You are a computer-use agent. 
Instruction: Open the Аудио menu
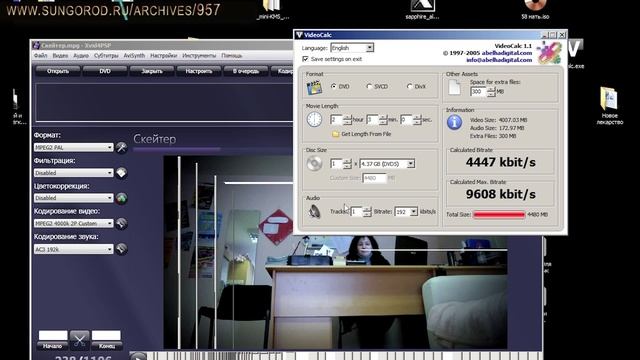81,56
